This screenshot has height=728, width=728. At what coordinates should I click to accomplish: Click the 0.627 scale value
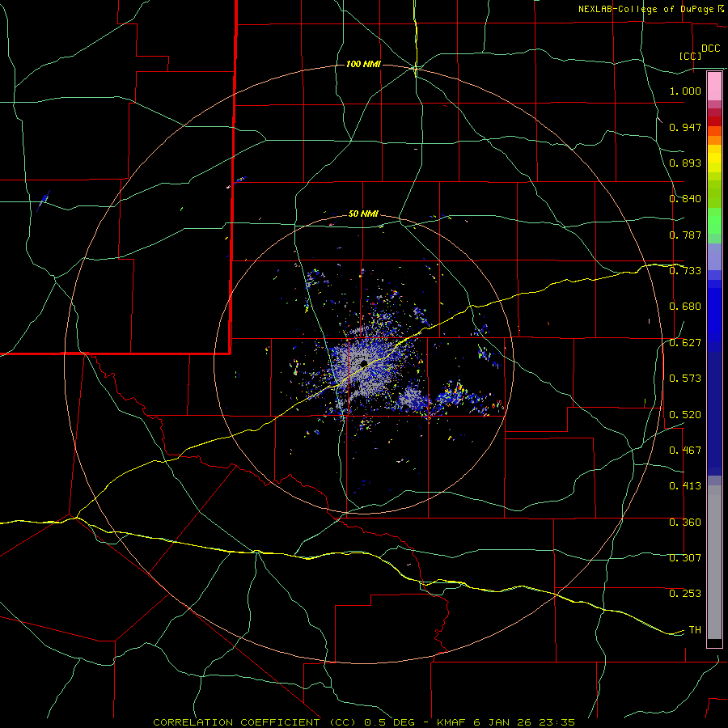[x=685, y=343]
